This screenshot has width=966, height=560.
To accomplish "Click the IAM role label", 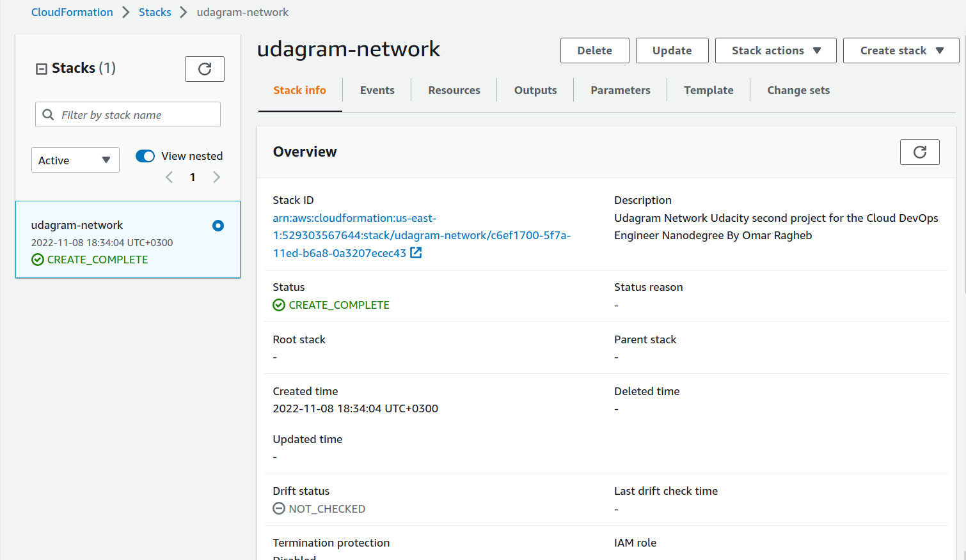I will [635, 543].
